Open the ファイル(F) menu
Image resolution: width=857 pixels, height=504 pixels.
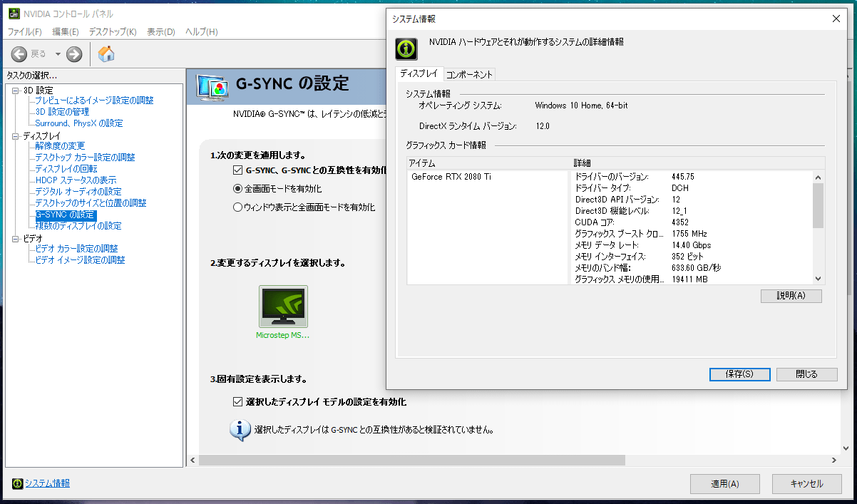point(24,32)
